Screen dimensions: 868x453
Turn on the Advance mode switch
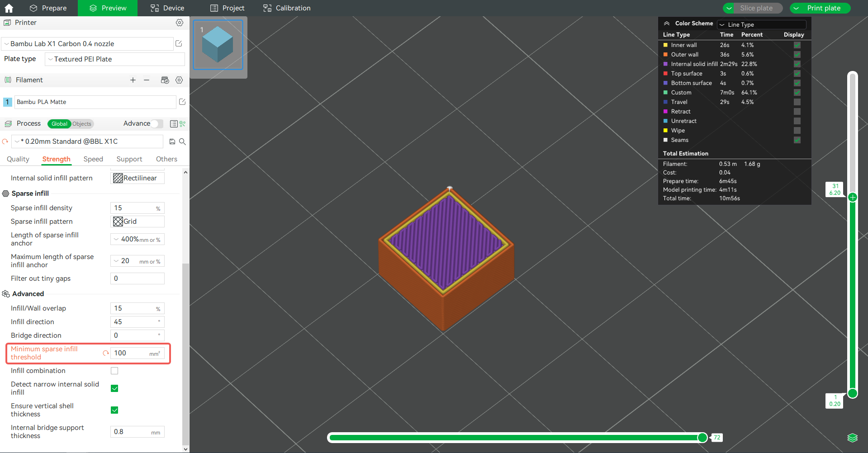pos(157,124)
